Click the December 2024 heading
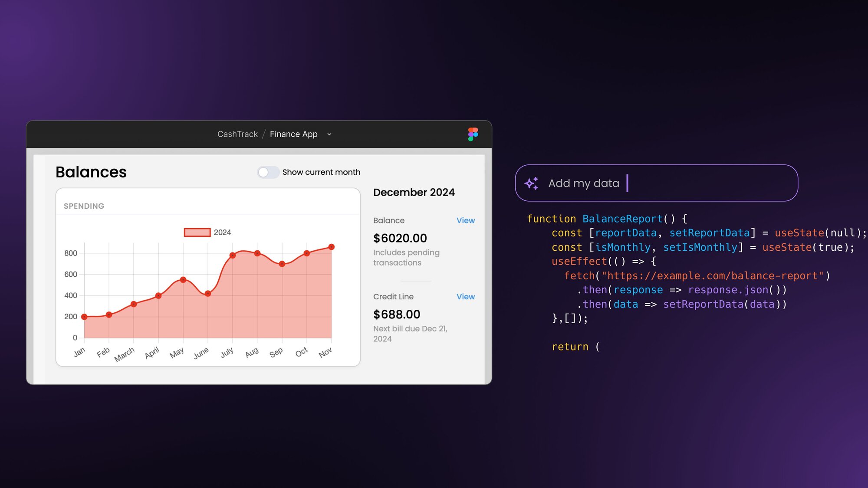This screenshot has width=868, height=488. [414, 192]
